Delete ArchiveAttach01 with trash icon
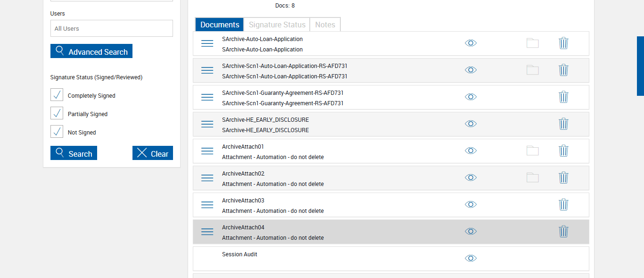Viewport: 644px width, 278px height. (x=564, y=151)
